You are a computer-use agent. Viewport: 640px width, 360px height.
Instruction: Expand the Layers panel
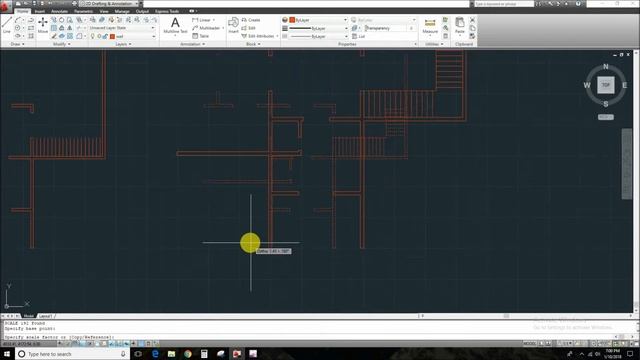tap(123, 44)
